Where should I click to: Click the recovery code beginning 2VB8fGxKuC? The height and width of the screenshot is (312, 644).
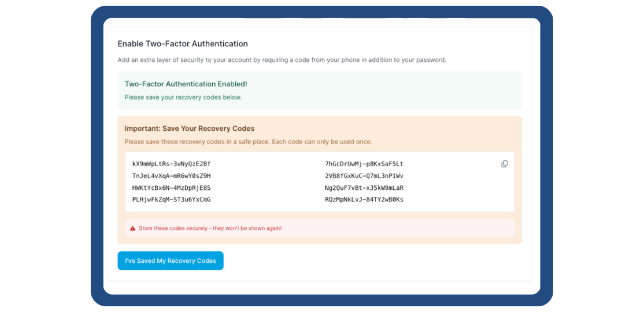364,176
